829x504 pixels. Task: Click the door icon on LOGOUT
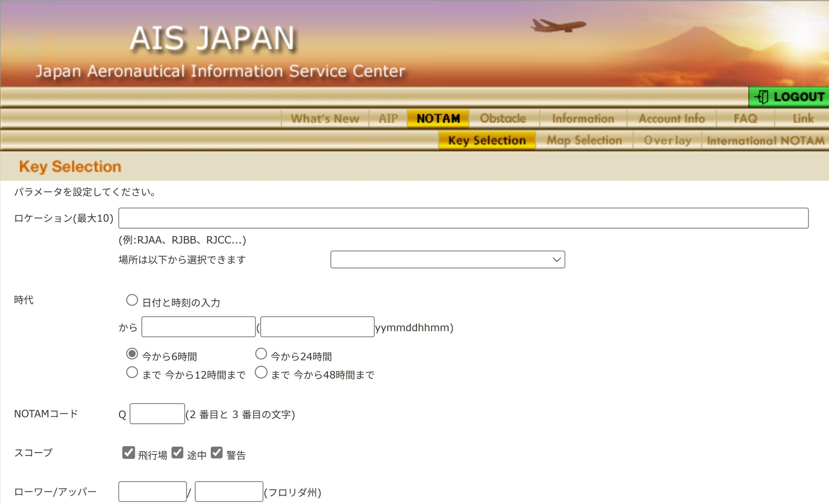(761, 97)
